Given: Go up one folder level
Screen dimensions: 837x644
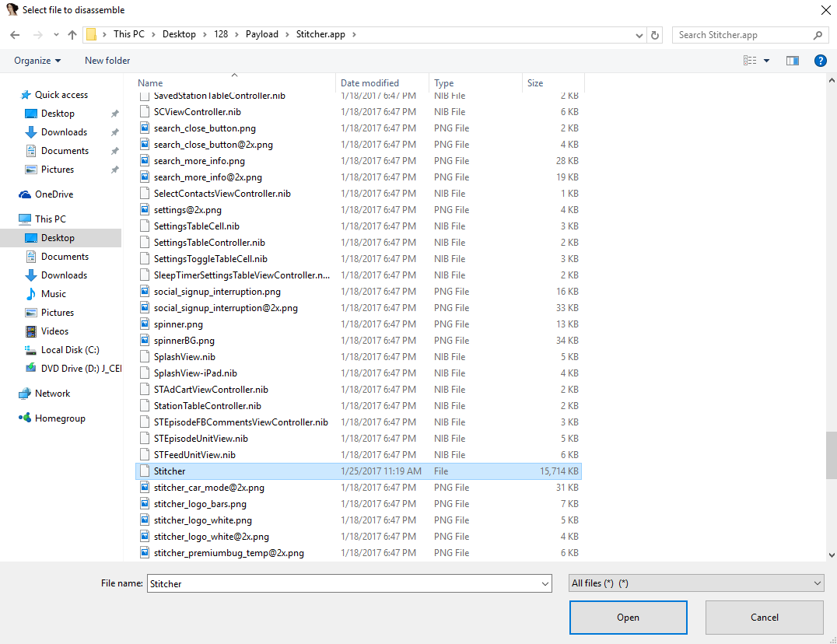Looking at the screenshot, I should coord(72,35).
